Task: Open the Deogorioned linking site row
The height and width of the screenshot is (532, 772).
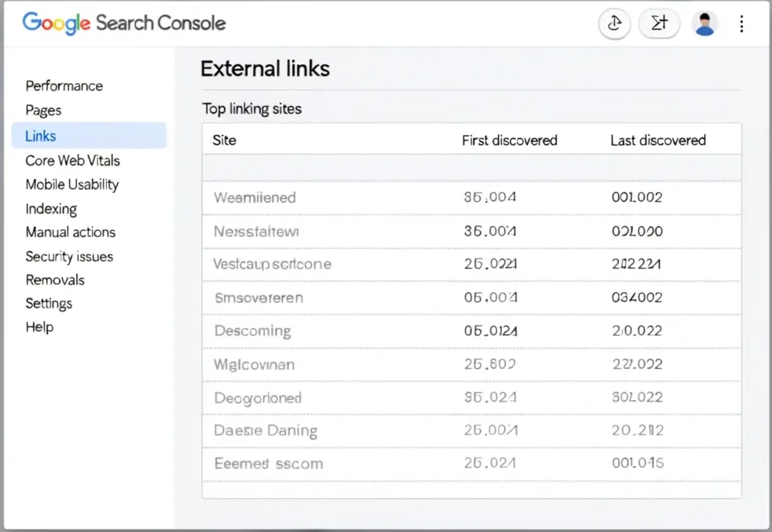Action: [472, 398]
